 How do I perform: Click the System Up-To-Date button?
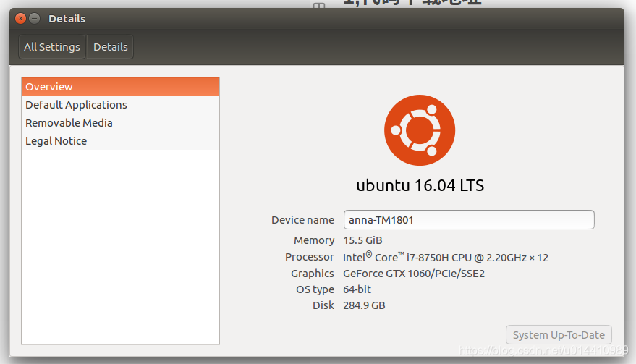(x=559, y=335)
